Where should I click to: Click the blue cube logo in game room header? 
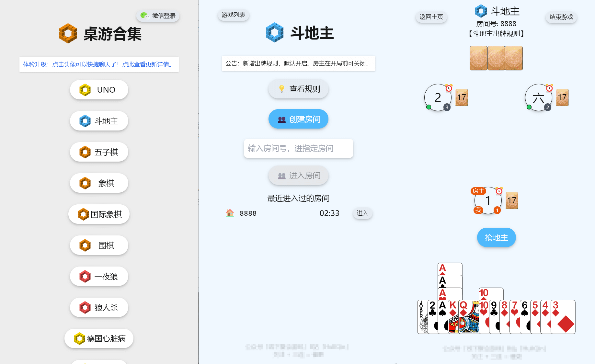tap(481, 11)
